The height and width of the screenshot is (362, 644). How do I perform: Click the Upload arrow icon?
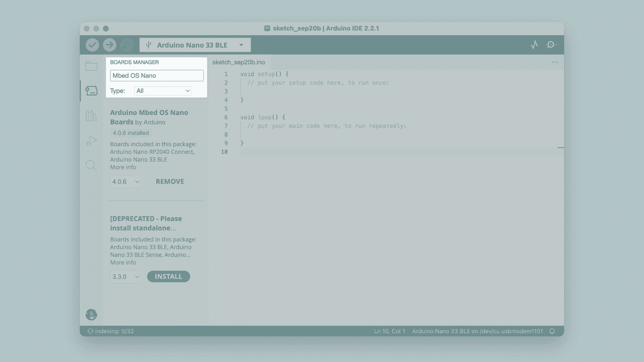(x=109, y=45)
